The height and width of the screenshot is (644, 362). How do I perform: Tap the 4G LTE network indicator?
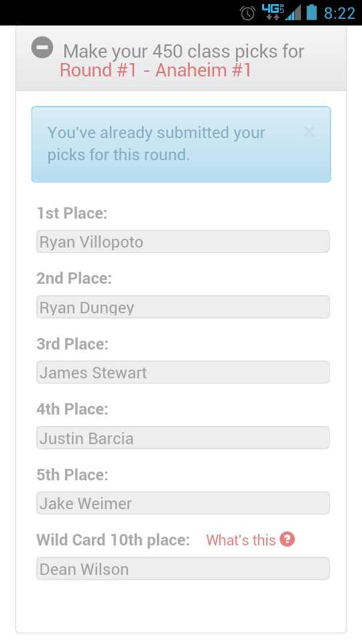click(x=273, y=12)
